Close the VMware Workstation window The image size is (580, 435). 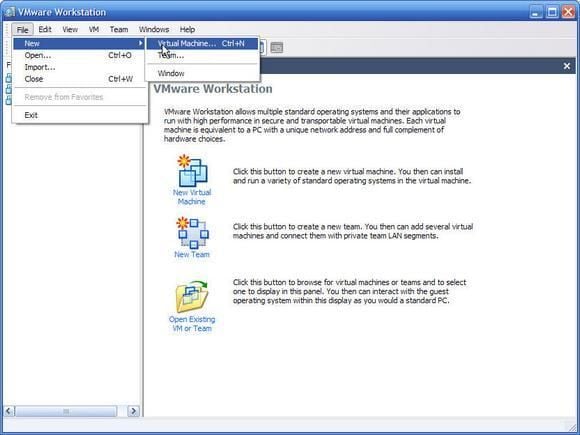tap(568, 12)
